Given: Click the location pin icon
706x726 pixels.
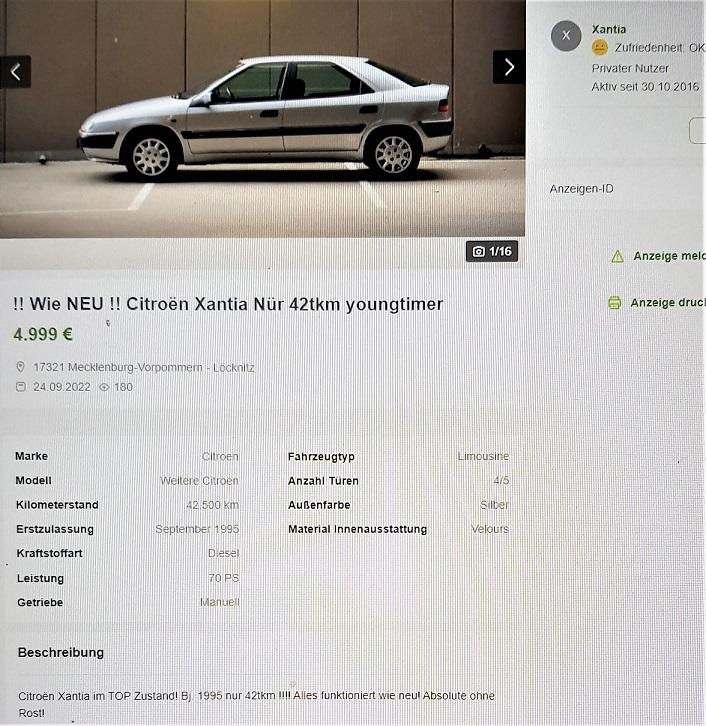Looking at the screenshot, I should point(20,367).
